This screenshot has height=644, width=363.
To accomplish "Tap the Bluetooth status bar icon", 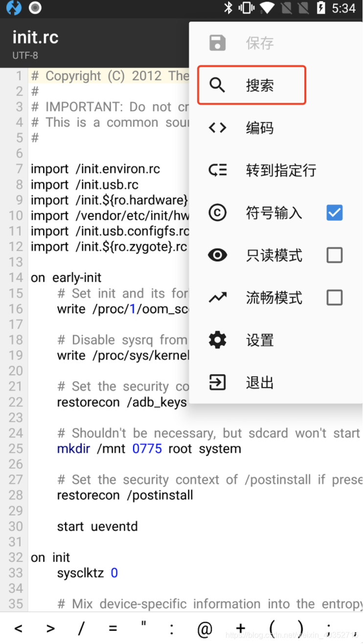I will click(x=228, y=8).
